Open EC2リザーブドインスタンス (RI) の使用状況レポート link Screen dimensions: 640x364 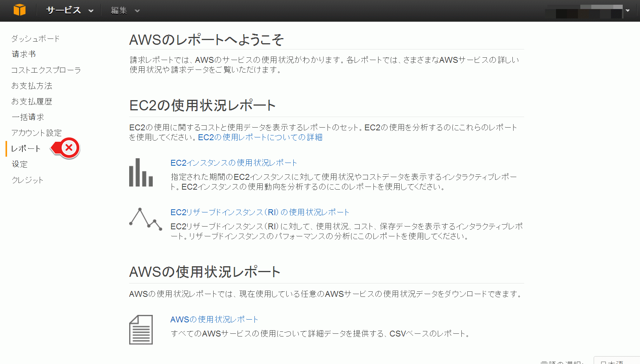(x=260, y=212)
